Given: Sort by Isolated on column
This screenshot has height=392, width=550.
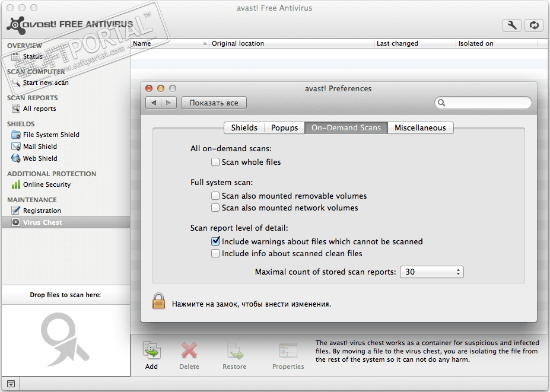Looking at the screenshot, I should click(x=497, y=43).
